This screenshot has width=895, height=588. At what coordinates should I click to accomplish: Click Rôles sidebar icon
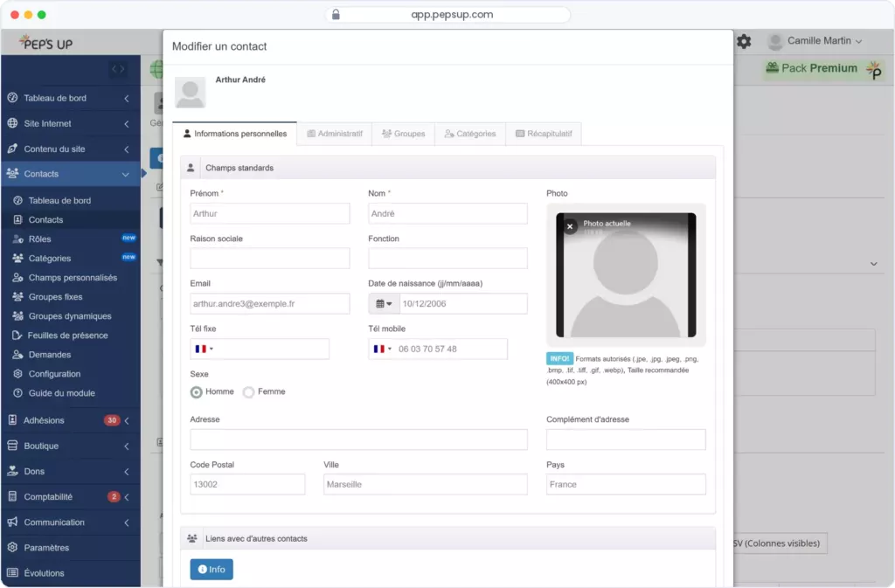click(x=17, y=239)
